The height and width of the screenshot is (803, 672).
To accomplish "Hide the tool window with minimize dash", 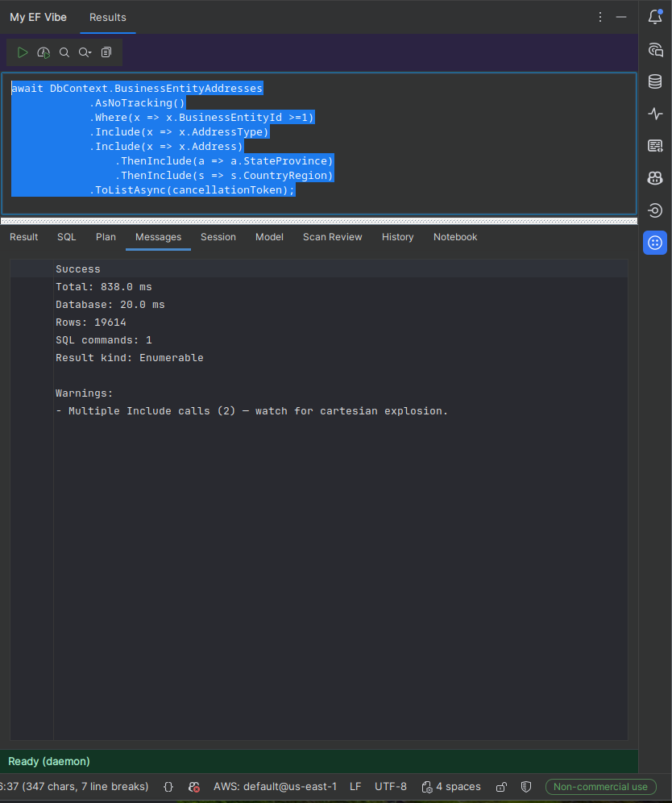I will pos(621,17).
